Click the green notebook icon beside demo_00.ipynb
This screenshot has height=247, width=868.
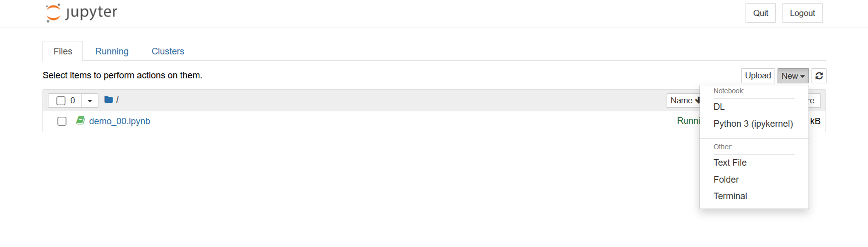tap(80, 120)
